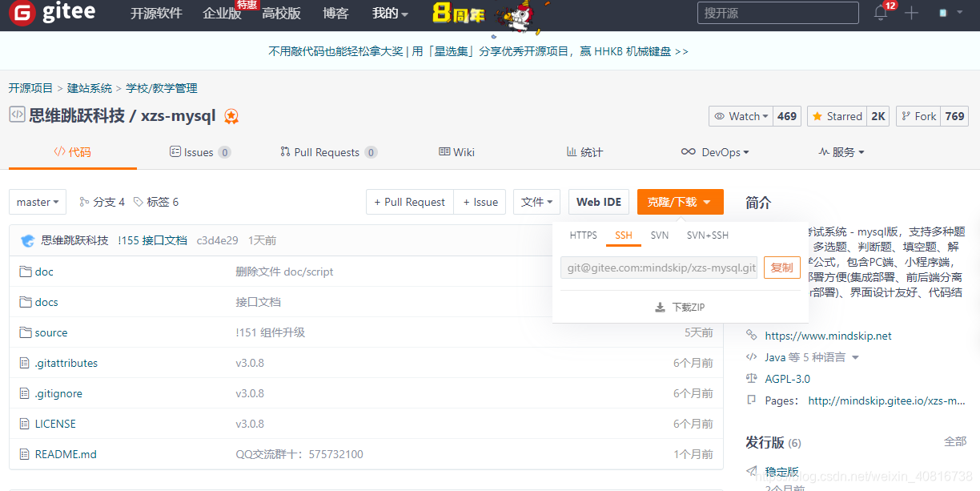Expand the 服务 dropdown tab
Screen dimensions: 980x491
pyautogui.click(x=841, y=152)
